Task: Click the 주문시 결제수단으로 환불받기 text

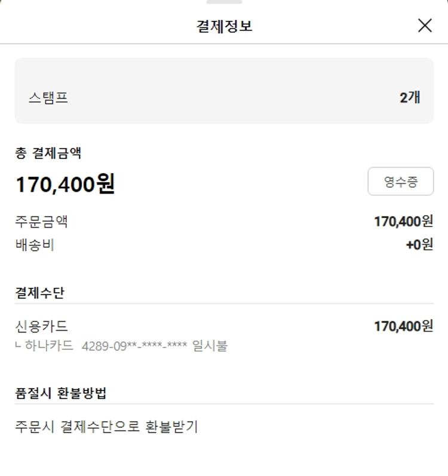Action: click(x=106, y=427)
